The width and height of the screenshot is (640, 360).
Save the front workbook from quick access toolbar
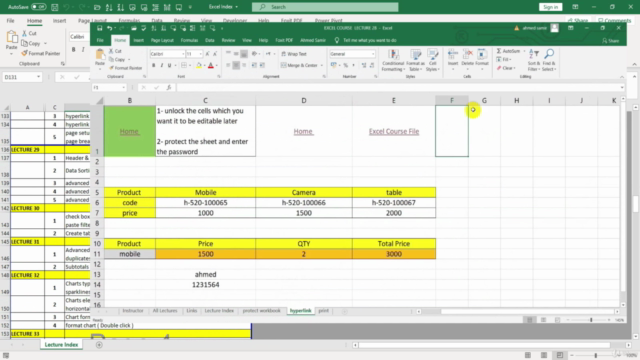(x=99, y=28)
